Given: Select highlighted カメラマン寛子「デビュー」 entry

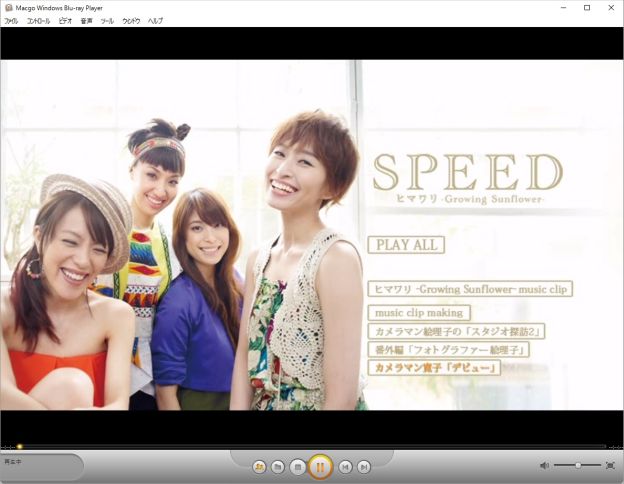Looking at the screenshot, I should [434, 368].
